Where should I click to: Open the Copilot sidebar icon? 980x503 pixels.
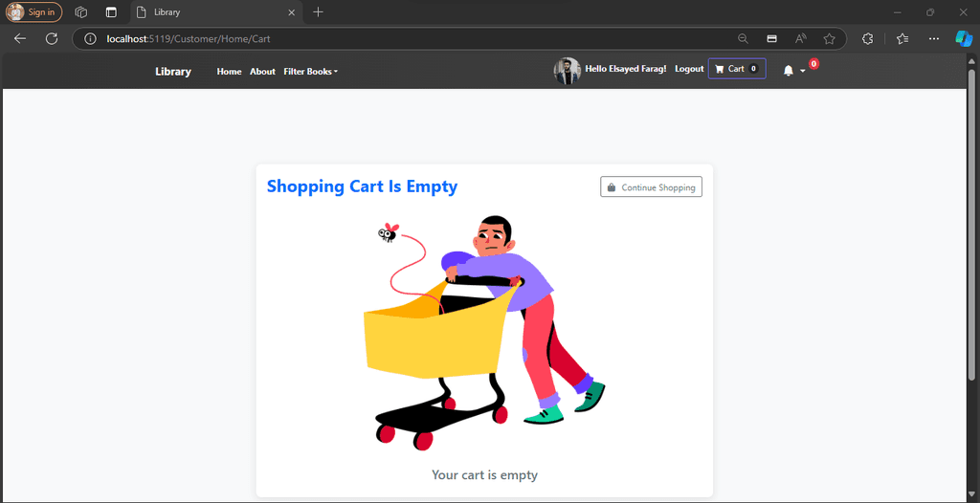point(964,39)
